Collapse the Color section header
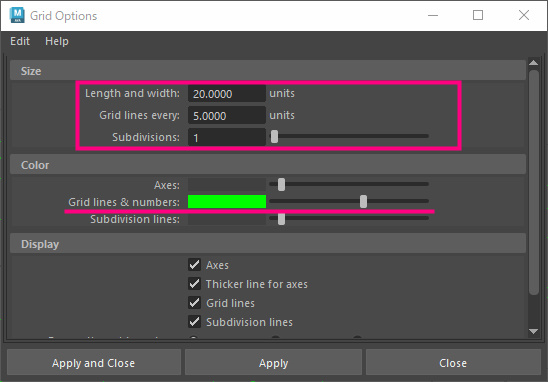 coord(268,165)
